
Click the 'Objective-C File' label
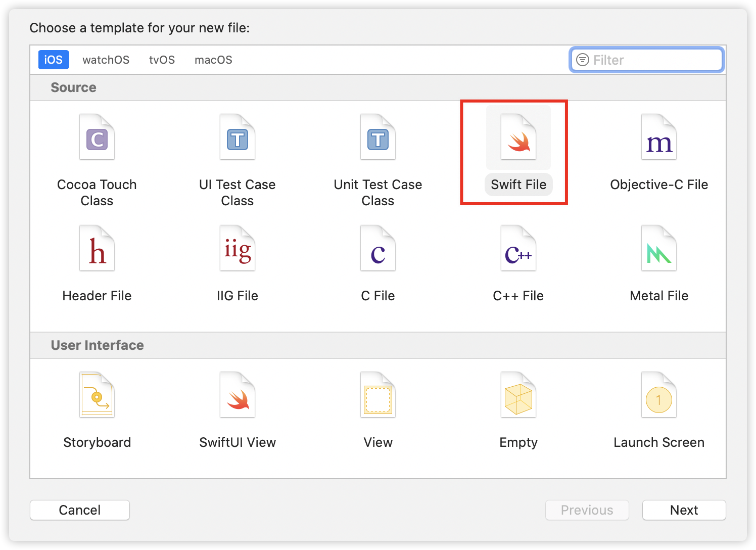click(x=659, y=185)
